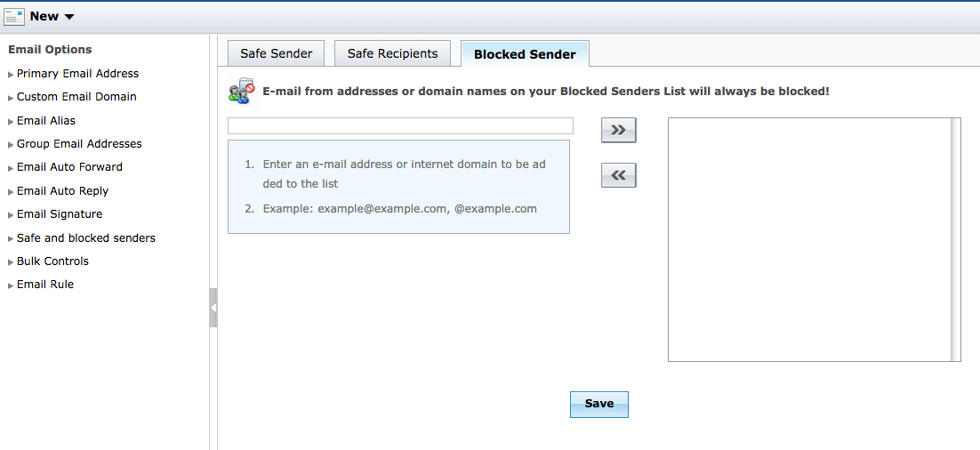Expand the Email Rule option
The height and width of the screenshot is (450, 980).
pos(45,285)
